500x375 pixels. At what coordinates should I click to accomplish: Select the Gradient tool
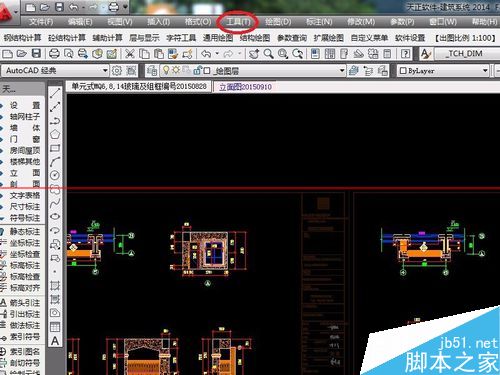(x=55, y=299)
